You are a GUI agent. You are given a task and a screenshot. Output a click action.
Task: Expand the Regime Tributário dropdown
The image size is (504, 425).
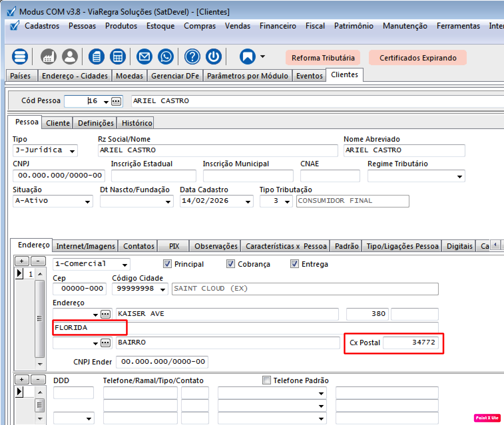[x=459, y=176]
